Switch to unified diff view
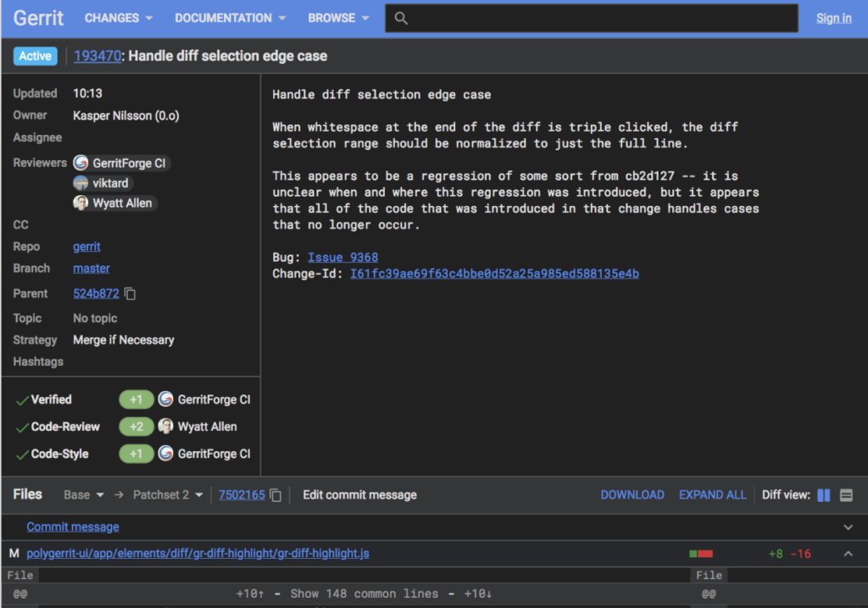The height and width of the screenshot is (608, 868). click(846, 495)
